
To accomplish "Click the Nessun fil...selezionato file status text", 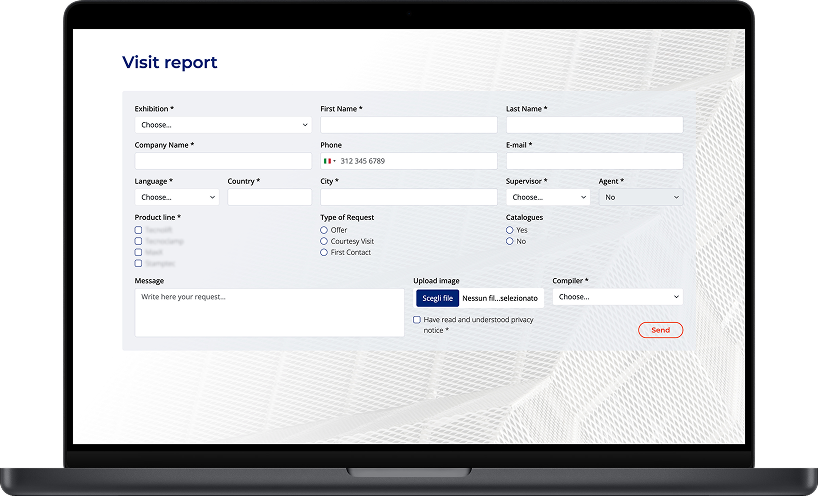I will coord(500,298).
